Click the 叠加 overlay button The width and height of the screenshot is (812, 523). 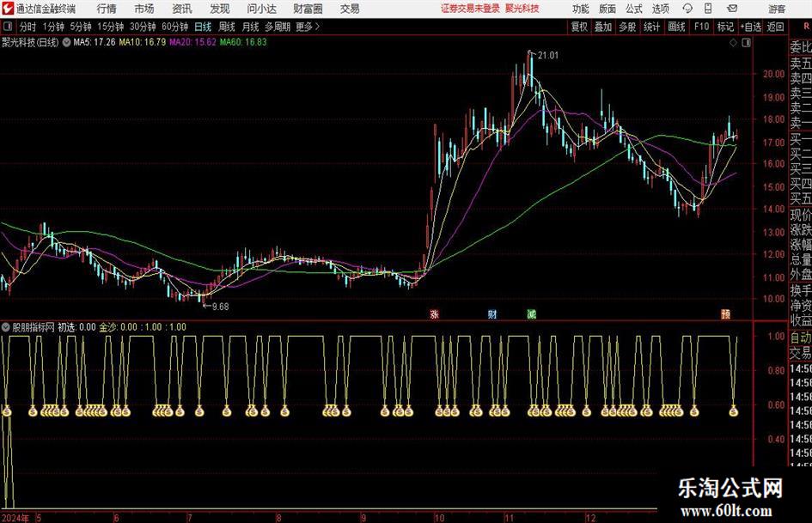[603, 27]
